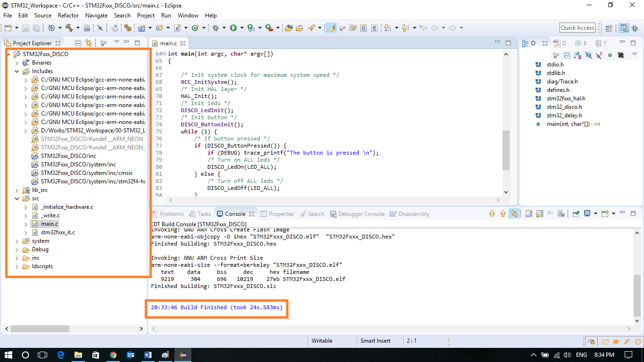Click the Next Annotation arrow icon
The image size is (644, 362).
[388, 28]
